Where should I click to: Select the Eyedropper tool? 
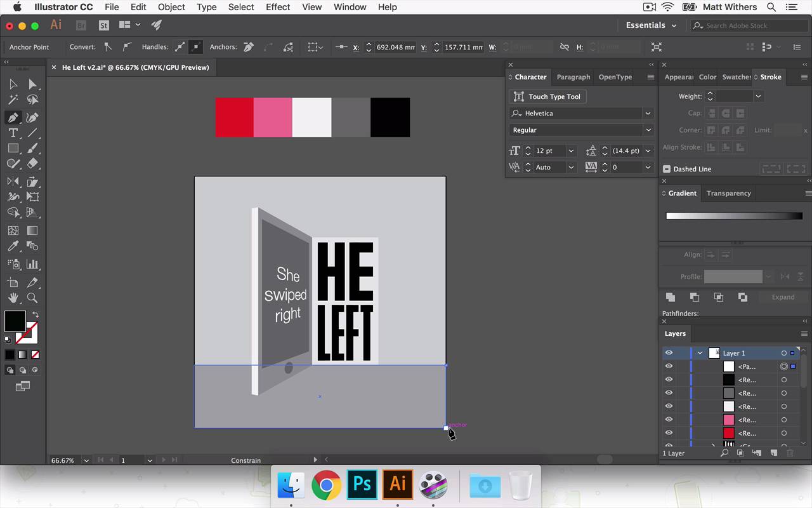point(13,246)
